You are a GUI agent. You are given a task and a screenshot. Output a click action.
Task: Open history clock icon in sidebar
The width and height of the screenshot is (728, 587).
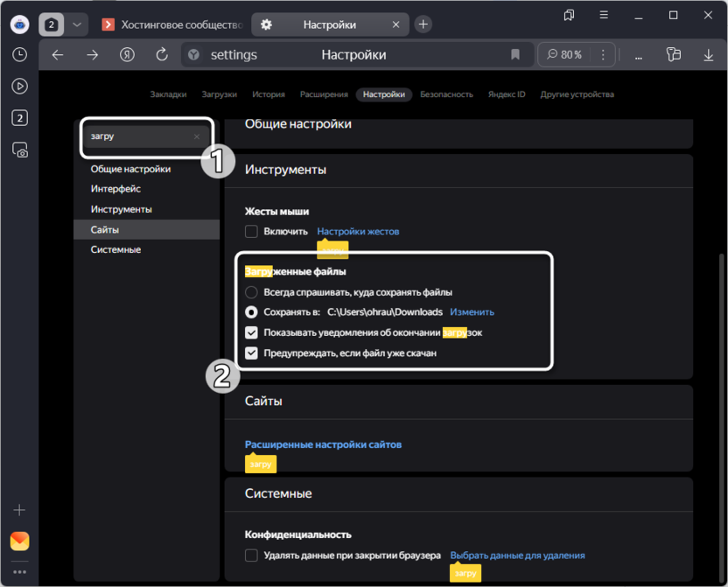[19, 54]
